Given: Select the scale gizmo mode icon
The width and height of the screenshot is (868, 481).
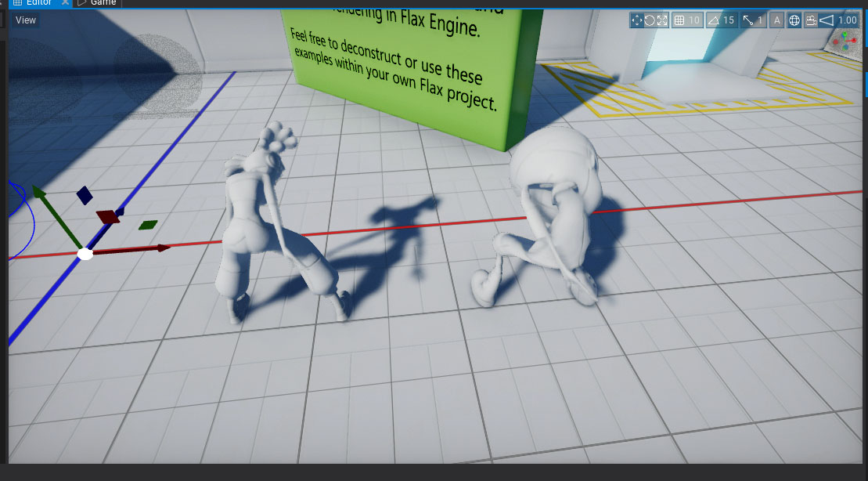Looking at the screenshot, I should [662, 20].
